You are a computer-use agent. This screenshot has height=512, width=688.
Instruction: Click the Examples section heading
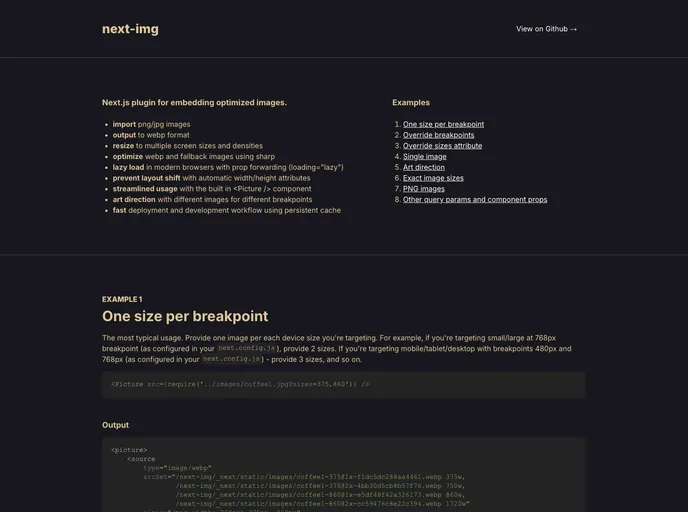pos(411,102)
